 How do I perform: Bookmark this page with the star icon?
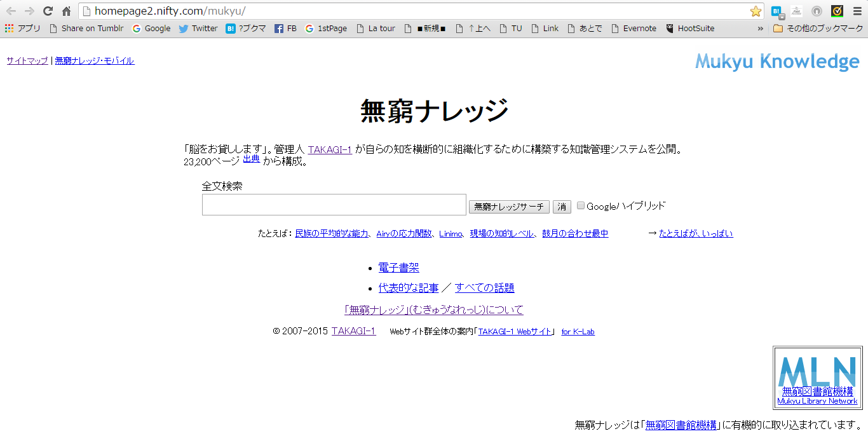coord(756,11)
